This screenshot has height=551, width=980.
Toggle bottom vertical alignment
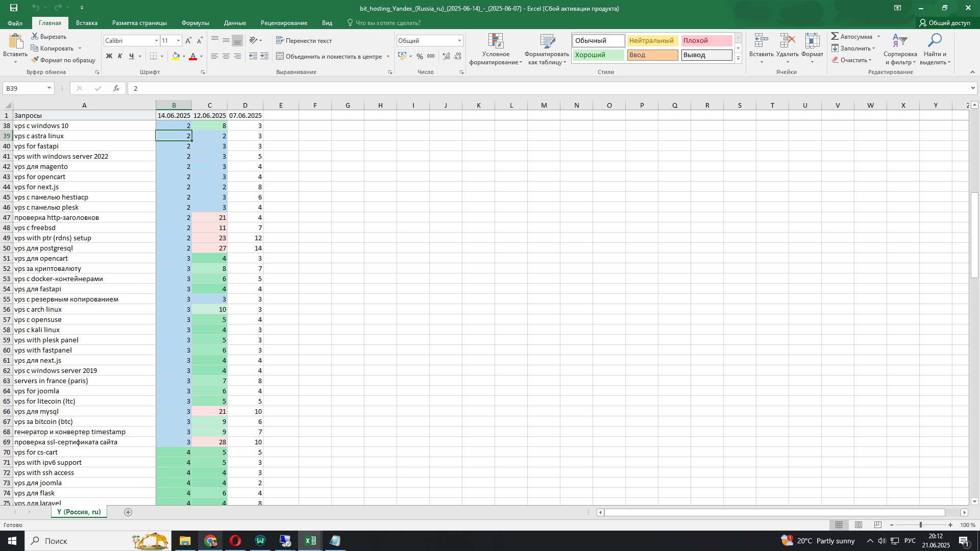(237, 40)
